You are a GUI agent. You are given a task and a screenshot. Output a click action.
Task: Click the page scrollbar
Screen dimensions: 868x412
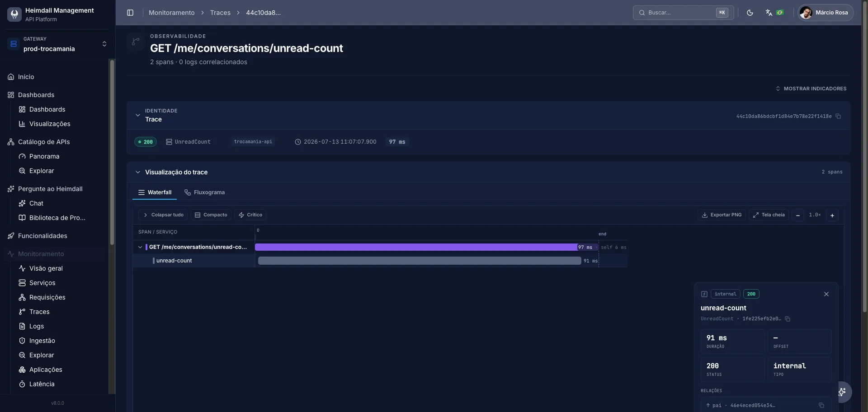[x=864, y=156]
